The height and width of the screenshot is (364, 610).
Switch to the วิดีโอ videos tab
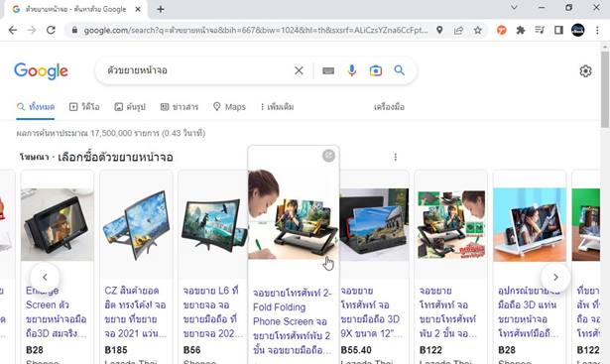(x=84, y=106)
